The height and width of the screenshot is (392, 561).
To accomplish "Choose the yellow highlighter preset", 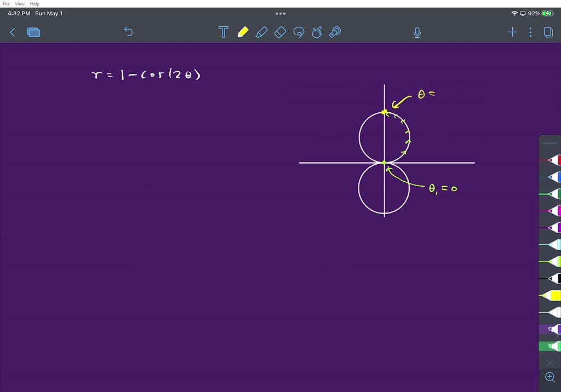I will pyautogui.click(x=552, y=296).
